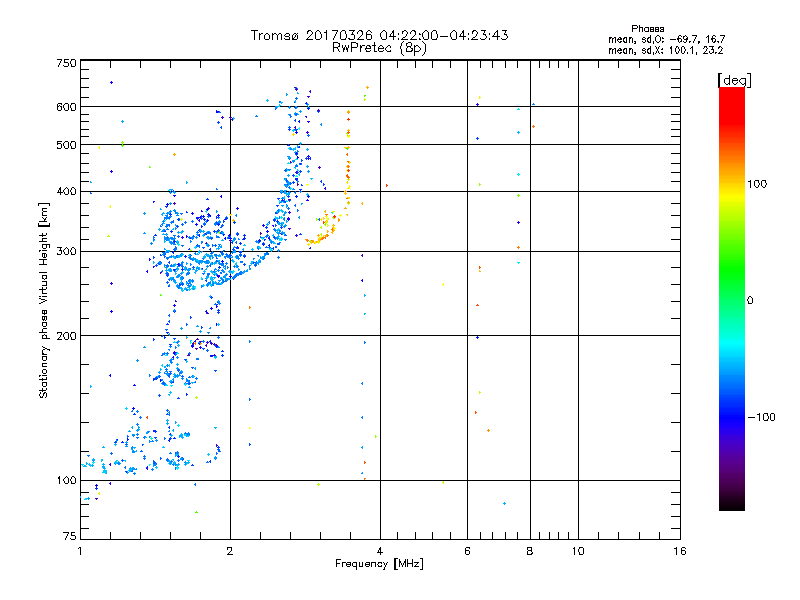Click the x-axis '10' tick label
This screenshot has height=600, width=800.
point(578,551)
